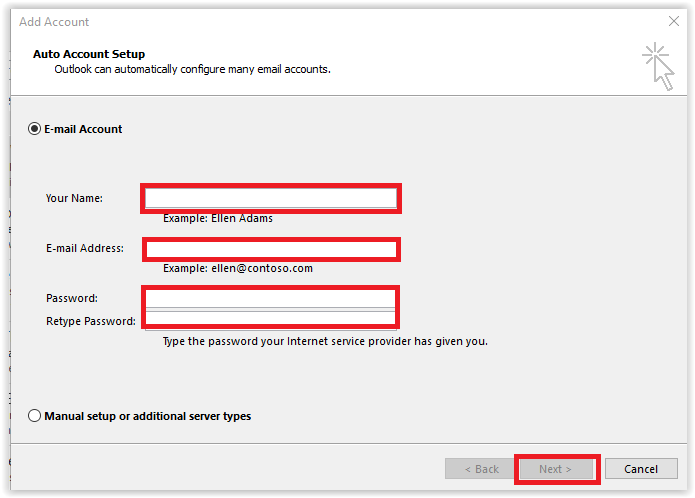The height and width of the screenshot is (498, 695).
Task: Click the Add Account title text
Action: [x=54, y=22]
